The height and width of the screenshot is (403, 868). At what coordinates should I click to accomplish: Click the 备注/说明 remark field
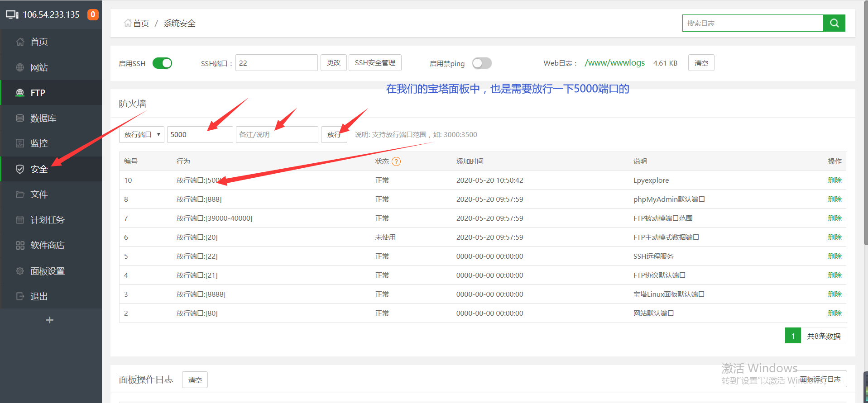pos(277,135)
